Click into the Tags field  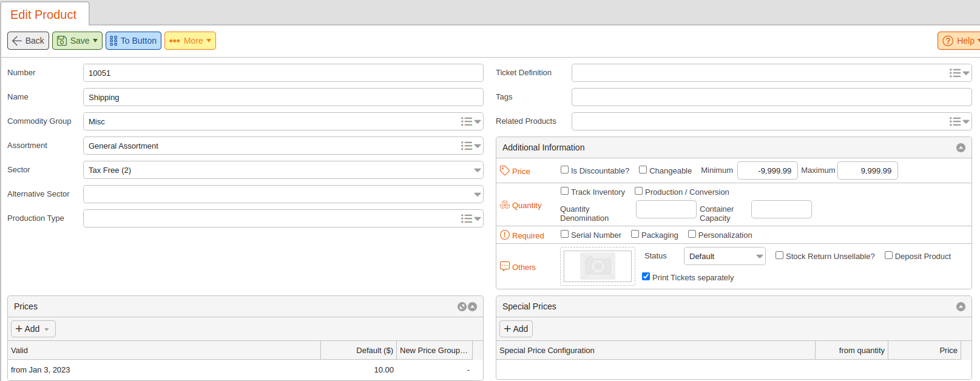pos(771,97)
